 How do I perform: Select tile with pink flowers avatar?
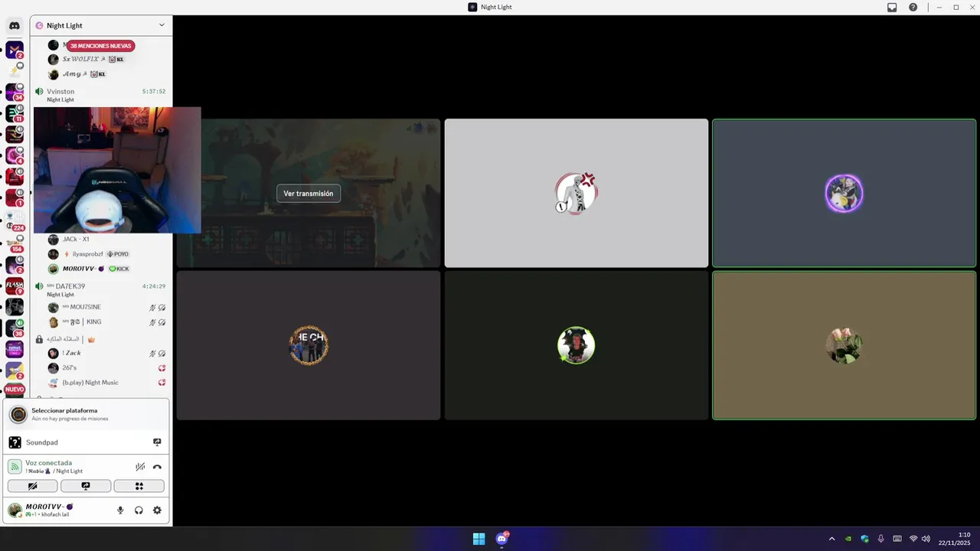(x=844, y=345)
